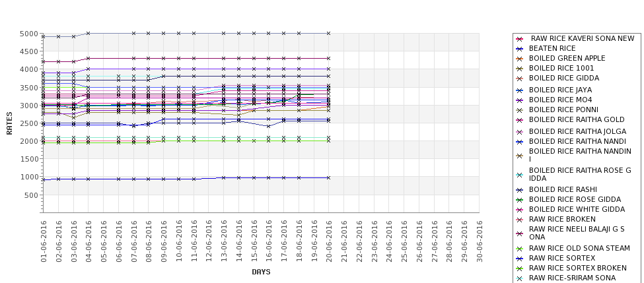Select BOILED RICE RAITHA NANDINI legend text
The width and height of the screenshot is (644, 283).
[580, 155]
